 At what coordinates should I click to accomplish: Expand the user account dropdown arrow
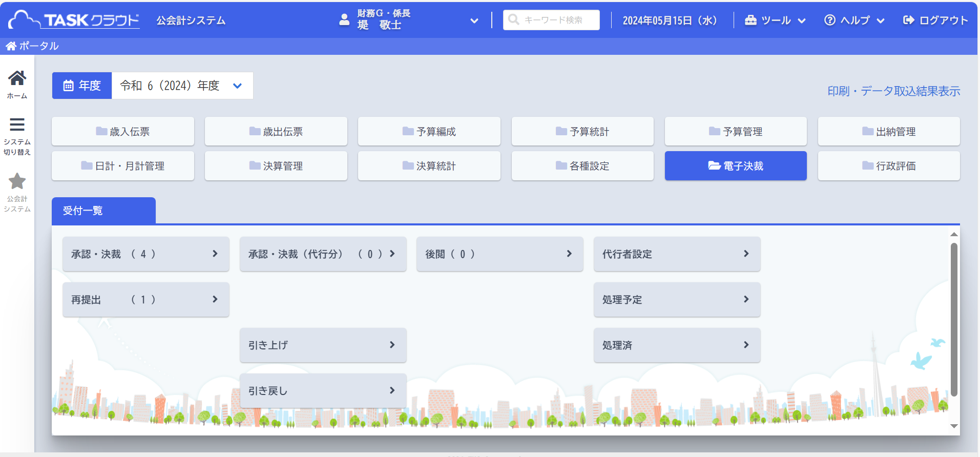coord(474,21)
